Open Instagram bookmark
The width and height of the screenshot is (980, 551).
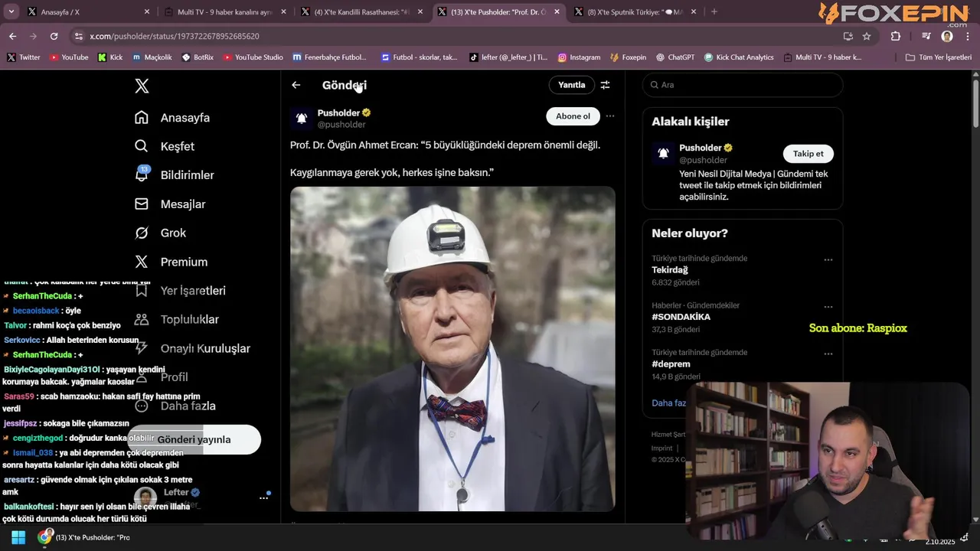pos(579,57)
